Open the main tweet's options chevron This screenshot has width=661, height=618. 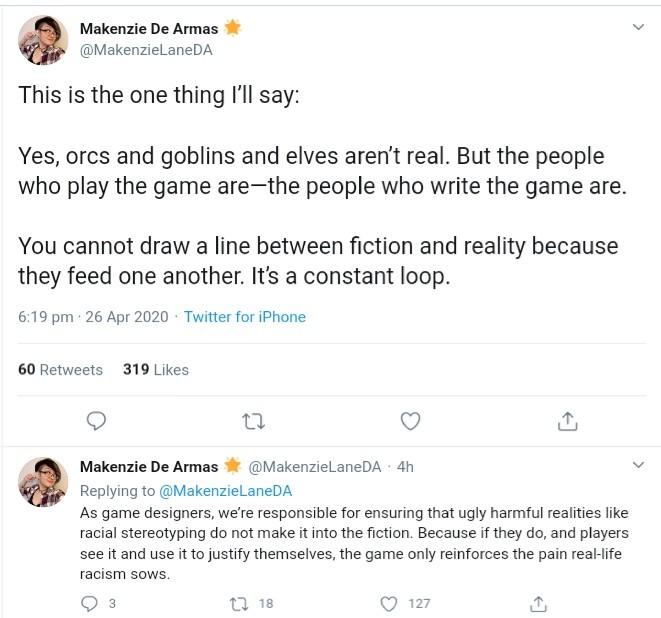pos(639,28)
